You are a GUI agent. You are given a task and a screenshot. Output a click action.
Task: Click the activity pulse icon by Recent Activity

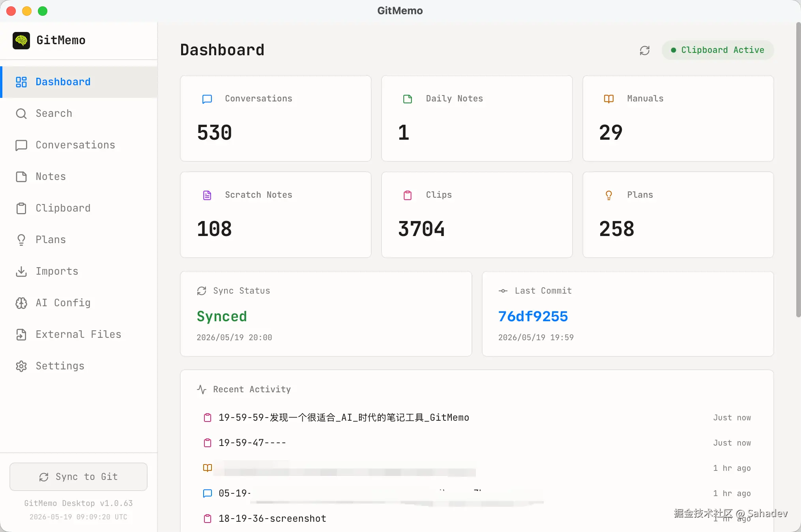202,390
